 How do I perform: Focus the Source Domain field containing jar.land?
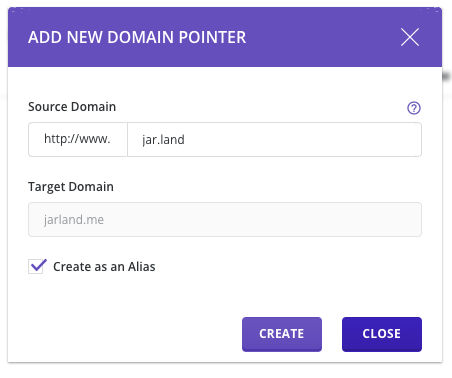(274, 139)
